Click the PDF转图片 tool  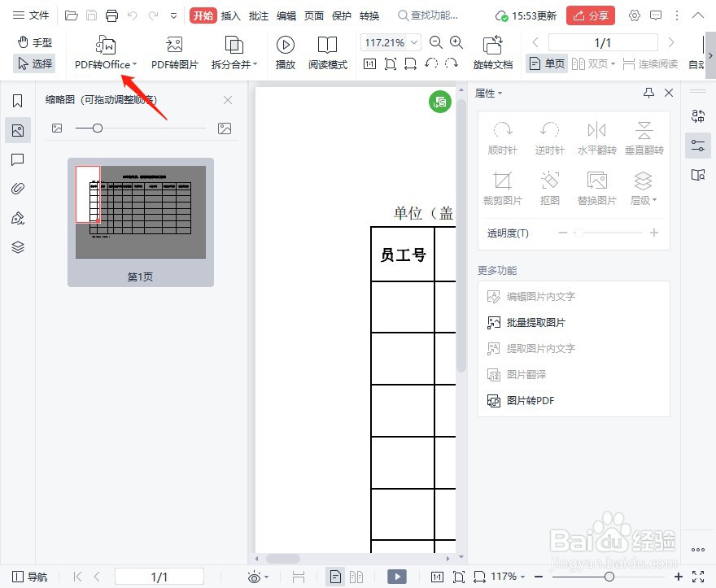pos(174,53)
